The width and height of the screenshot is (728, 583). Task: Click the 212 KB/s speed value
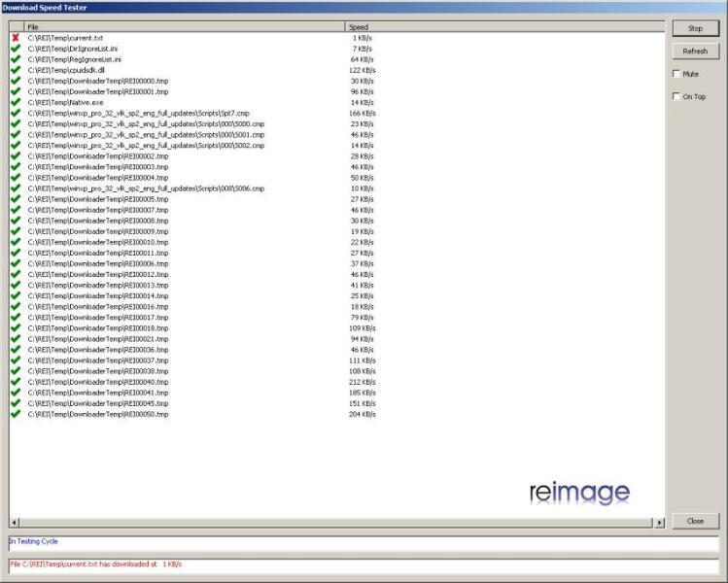363,382
